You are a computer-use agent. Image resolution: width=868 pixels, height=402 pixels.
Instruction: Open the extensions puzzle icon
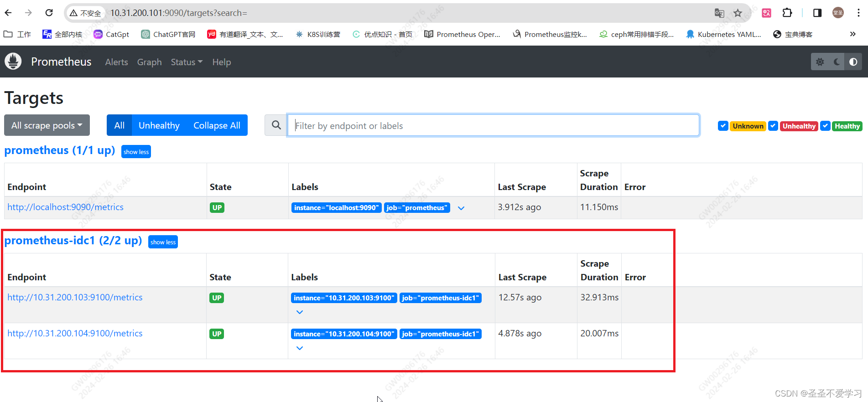pyautogui.click(x=787, y=13)
